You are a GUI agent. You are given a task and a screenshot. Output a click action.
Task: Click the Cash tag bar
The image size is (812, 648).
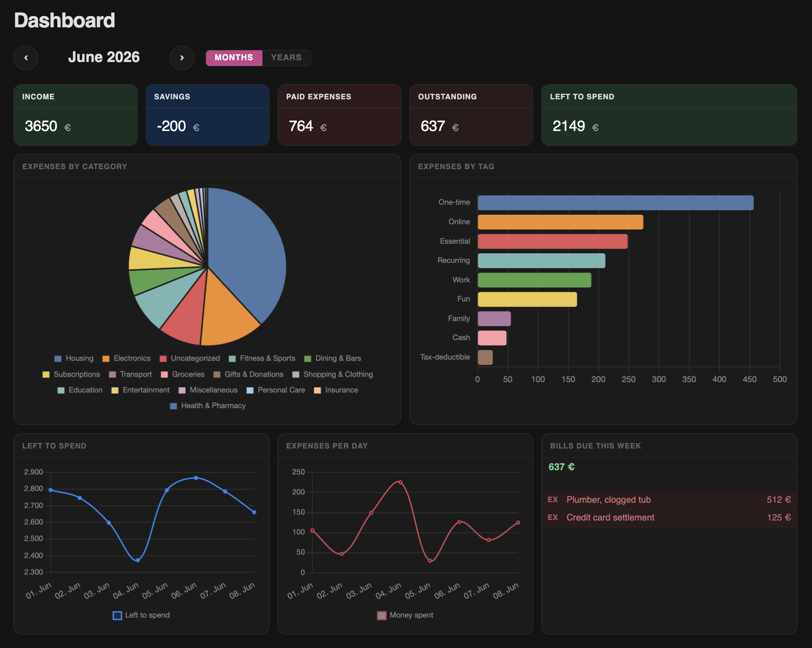click(492, 338)
